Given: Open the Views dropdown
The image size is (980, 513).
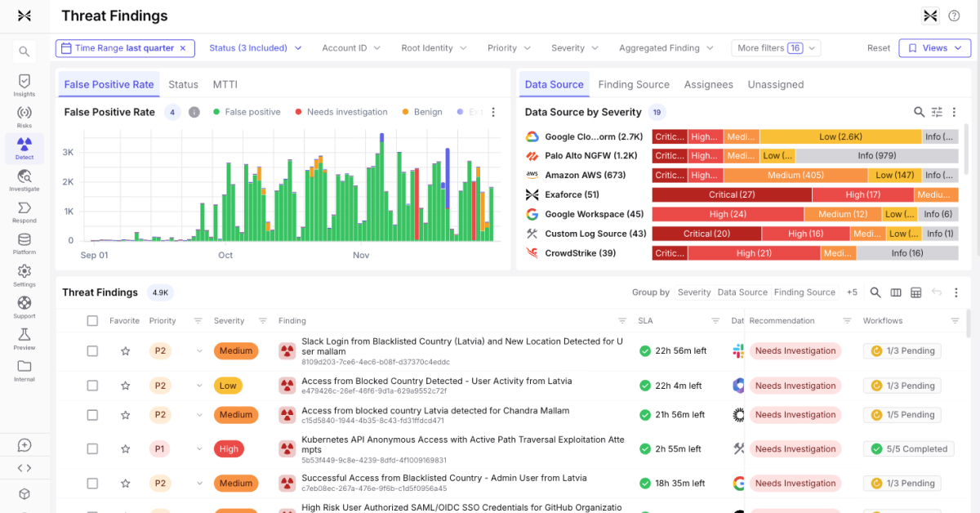Looking at the screenshot, I should tap(935, 48).
